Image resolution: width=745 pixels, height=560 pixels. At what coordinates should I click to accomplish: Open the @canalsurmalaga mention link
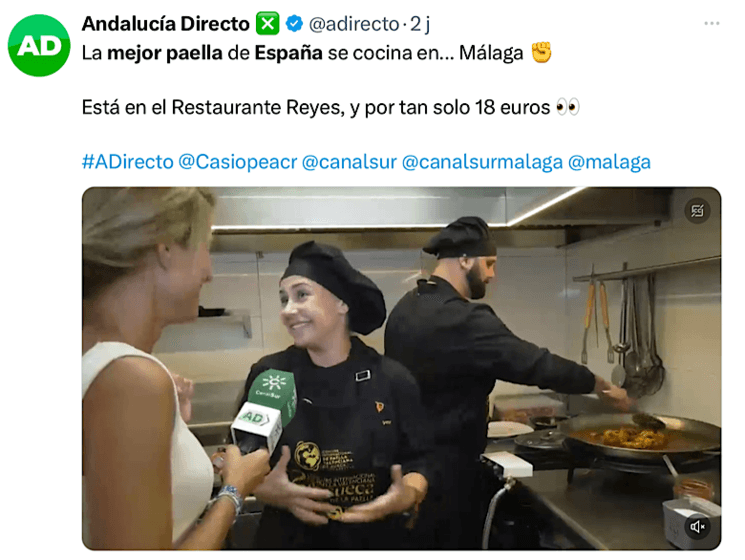click(482, 162)
